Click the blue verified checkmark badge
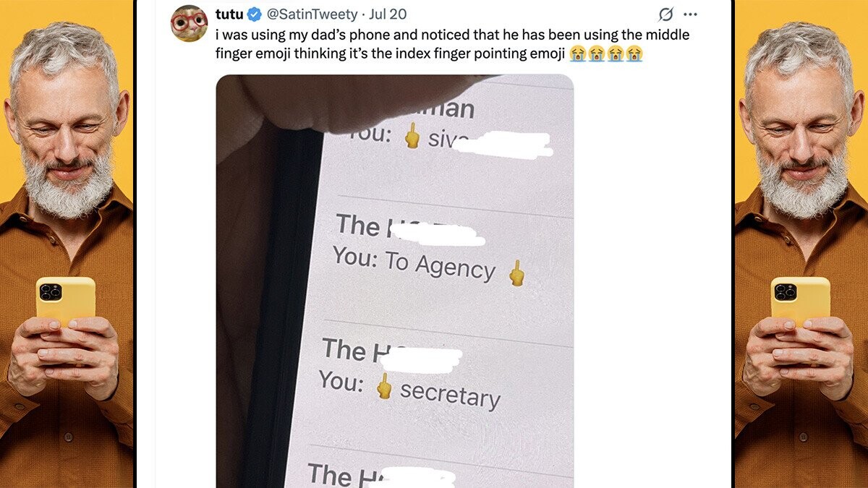This screenshot has height=488, width=868. tap(255, 14)
